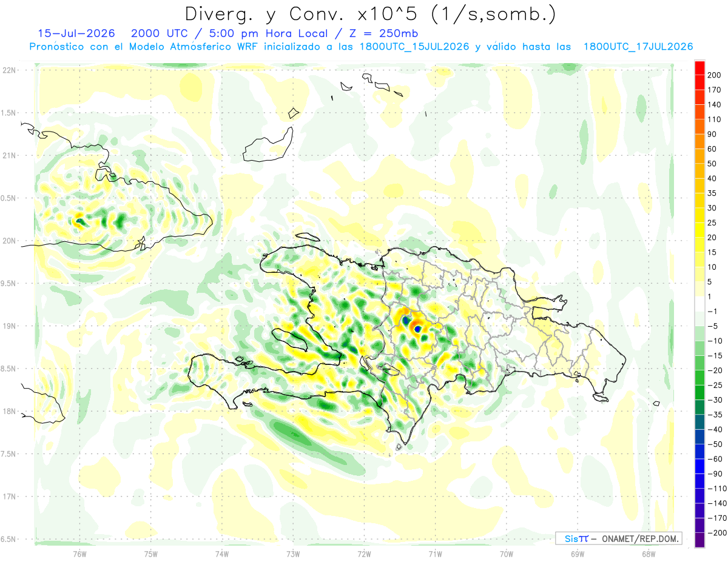The width and height of the screenshot is (728, 562).
Task: Click the bottom dark purple colorbar segment
Action: pos(699,540)
